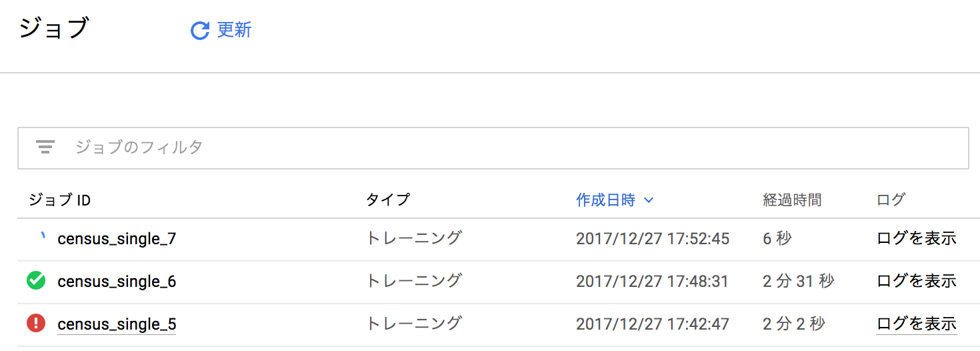Click the red error icon for census_single_5
Image resolution: width=980 pixels, height=351 pixels.
coord(36,324)
